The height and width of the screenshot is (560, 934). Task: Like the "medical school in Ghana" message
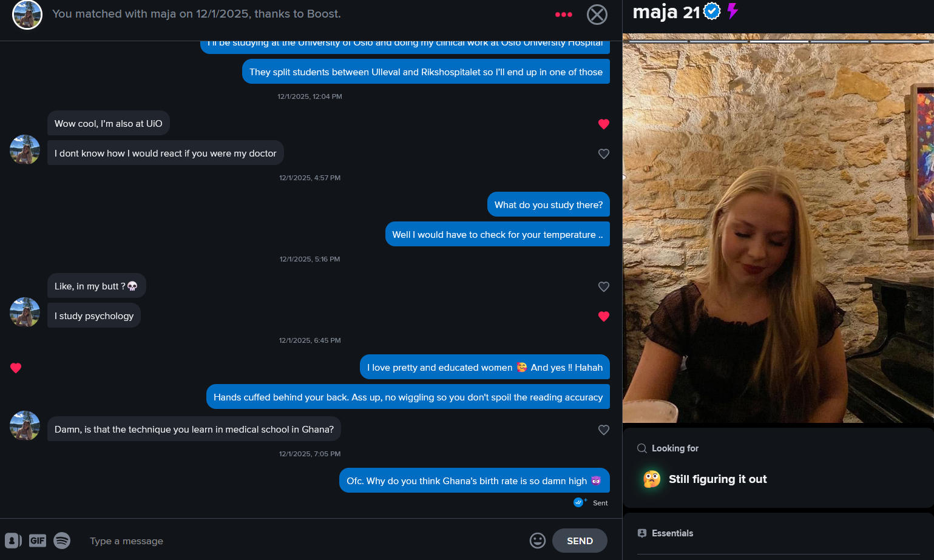(x=604, y=430)
